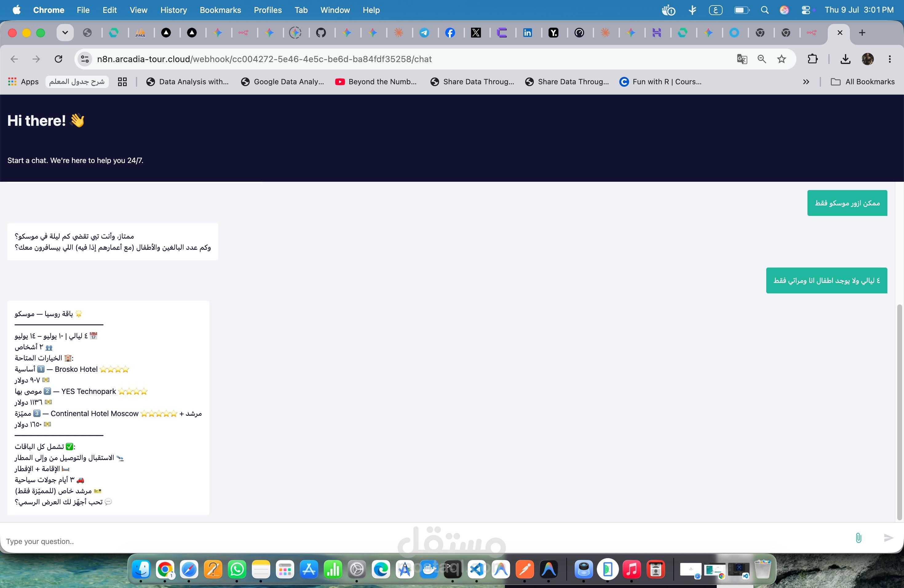Click 'YES Technopark' option line
This screenshot has height=588, width=904.
[x=81, y=391]
